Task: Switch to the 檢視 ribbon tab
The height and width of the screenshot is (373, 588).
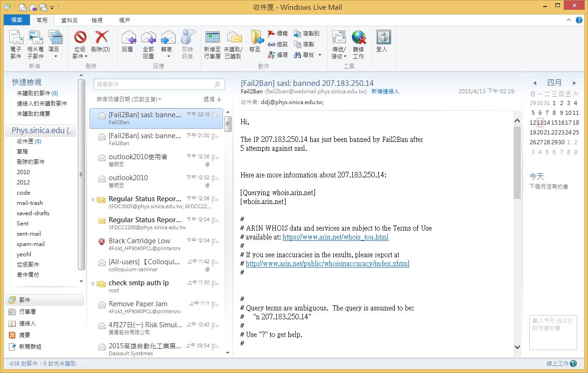Action: (97, 20)
